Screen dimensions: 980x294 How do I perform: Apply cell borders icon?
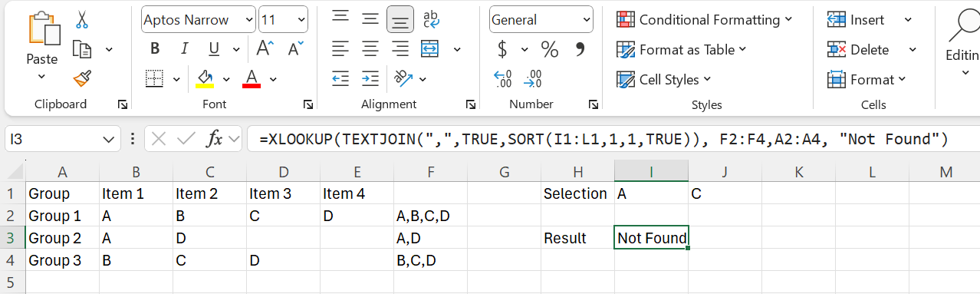[x=155, y=78]
